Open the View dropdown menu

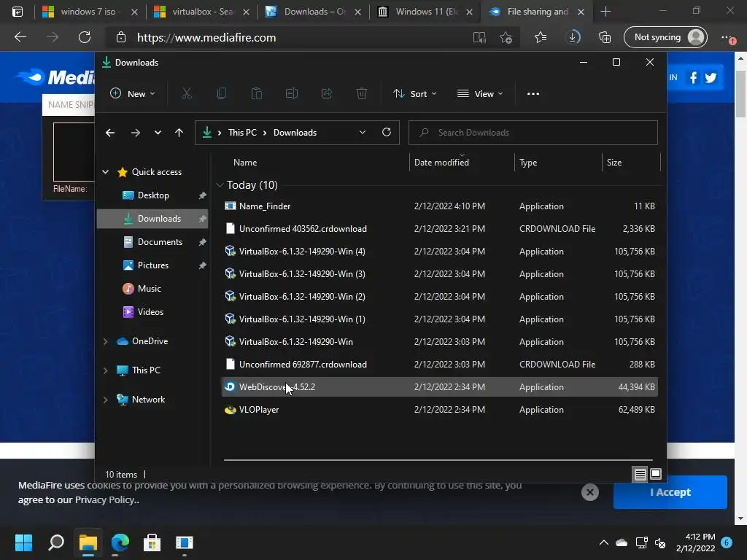point(480,94)
